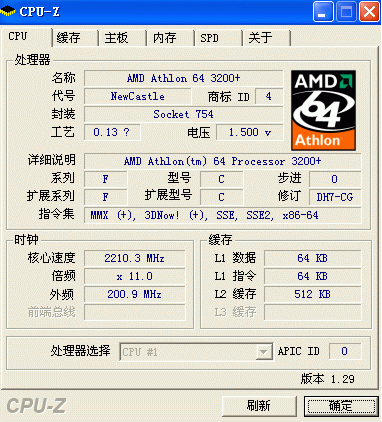382x422 pixels.
Task: Click the L1 指令 value 64 KB
Action: (313, 276)
